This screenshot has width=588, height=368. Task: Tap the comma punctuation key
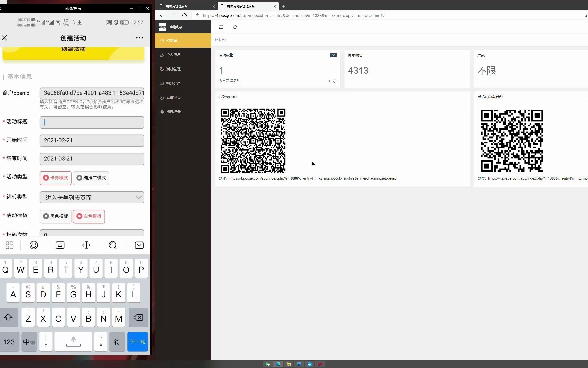click(x=46, y=342)
